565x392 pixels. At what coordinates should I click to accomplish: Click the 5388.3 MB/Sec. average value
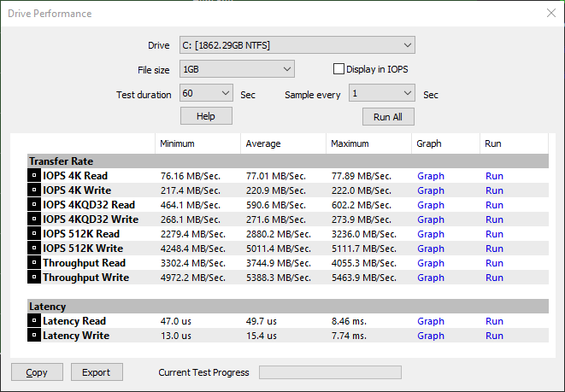[x=278, y=278]
